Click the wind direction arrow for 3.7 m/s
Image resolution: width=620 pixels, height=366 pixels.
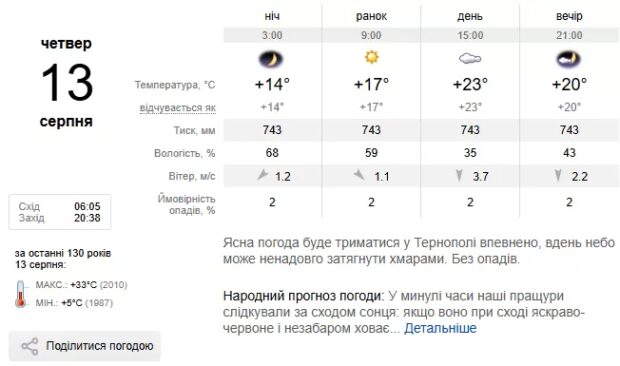(459, 175)
